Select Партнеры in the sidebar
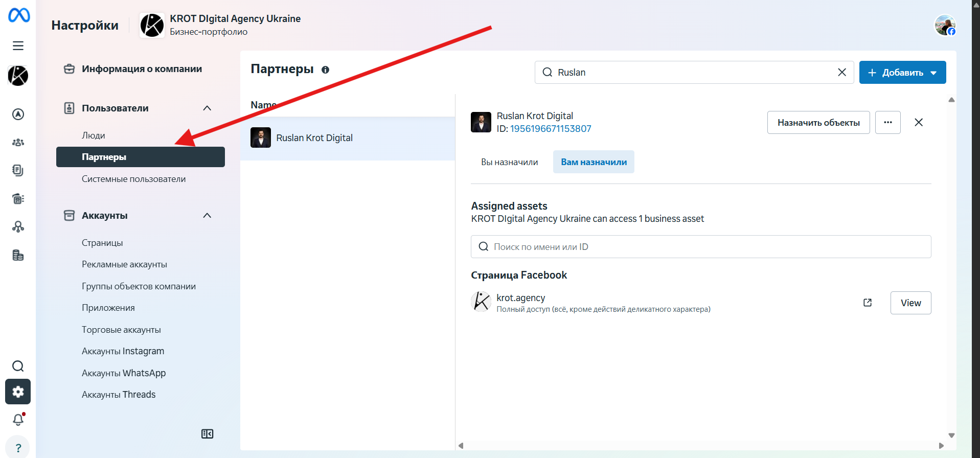Viewport: 980px width, 458px height. click(x=141, y=157)
